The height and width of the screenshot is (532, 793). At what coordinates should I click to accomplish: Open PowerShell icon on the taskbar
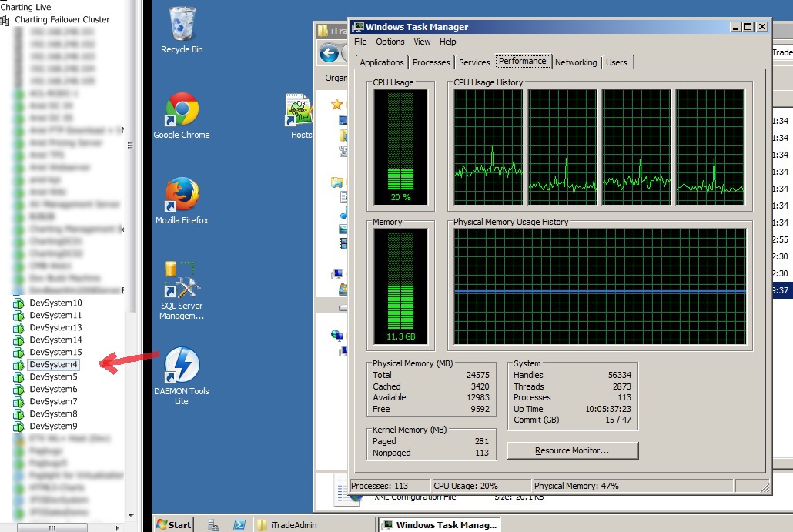pos(239,525)
